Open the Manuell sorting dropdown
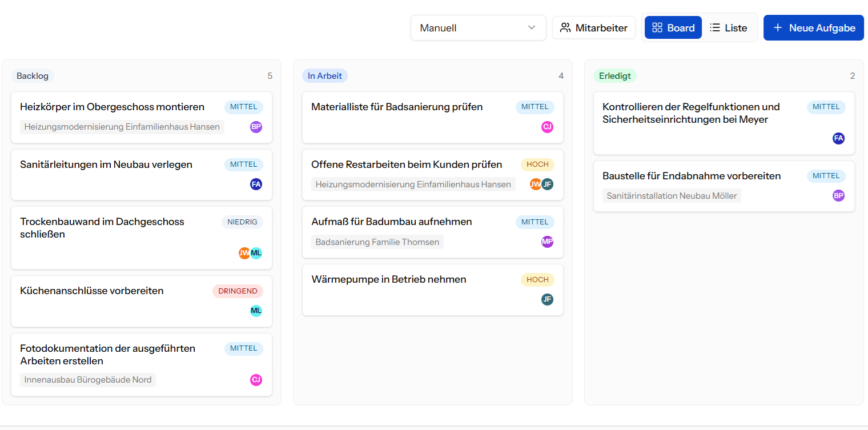Viewport: 868px width, 430px height. (x=479, y=27)
